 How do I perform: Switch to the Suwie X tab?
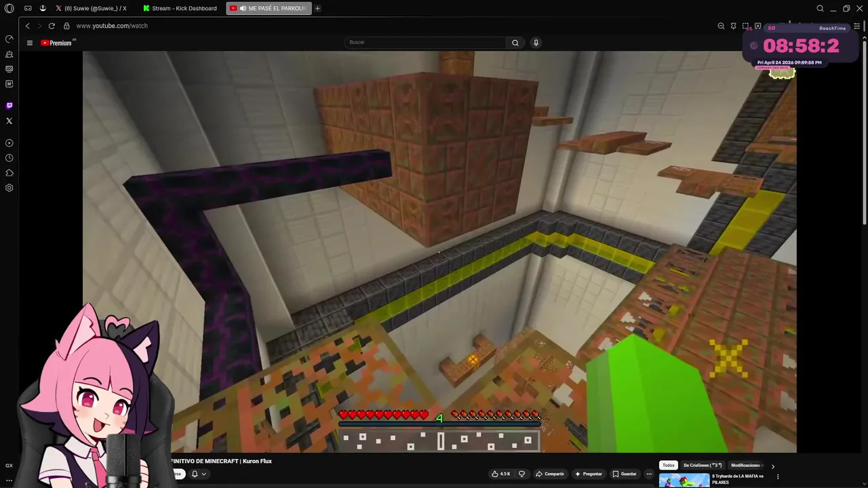tap(92, 8)
